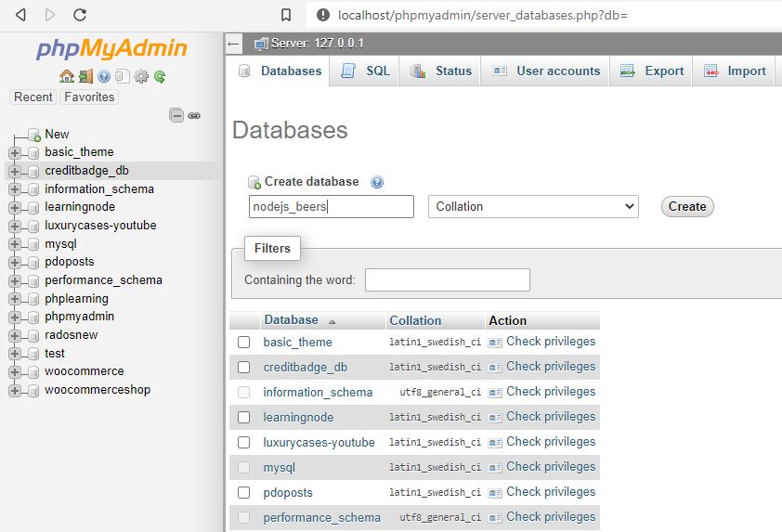Image resolution: width=782 pixels, height=532 pixels.
Task: Switch to the Databases tab
Action: point(279,71)
